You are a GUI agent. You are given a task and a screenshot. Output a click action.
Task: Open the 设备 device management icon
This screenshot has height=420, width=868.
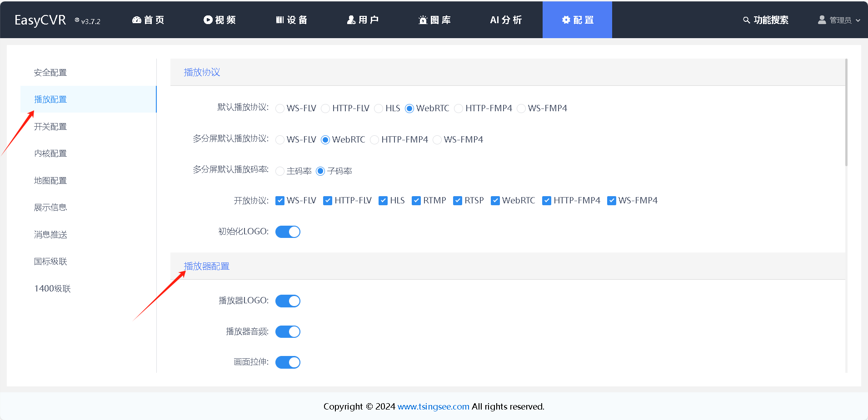point(280,20)
